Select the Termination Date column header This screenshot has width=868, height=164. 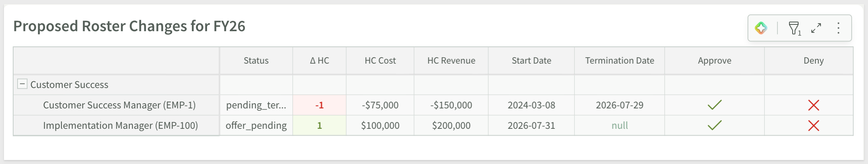coord(619,61)
